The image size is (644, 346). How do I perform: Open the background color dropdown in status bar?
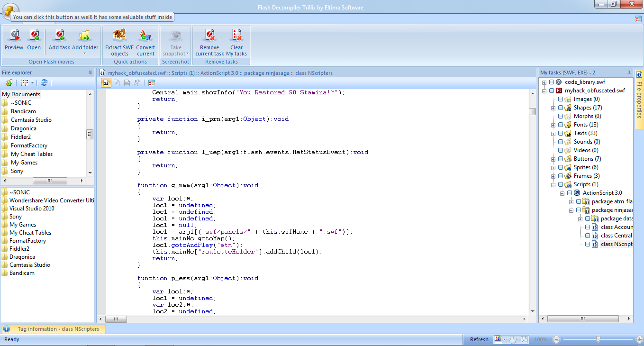coord(504,339)
